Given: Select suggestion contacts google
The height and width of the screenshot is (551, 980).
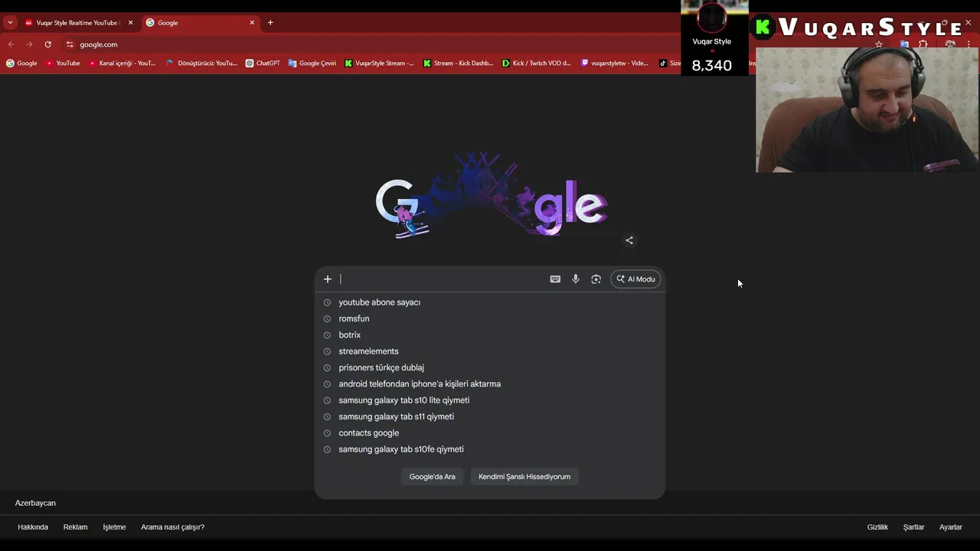Looking at the screenshot, I should (490, 433).
